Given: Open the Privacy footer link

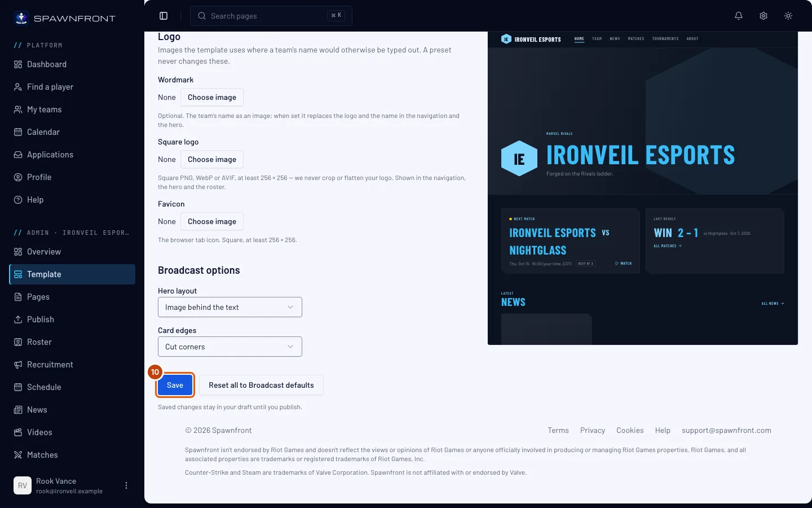Looking at the screenshot, I should [x=593, y=430].
